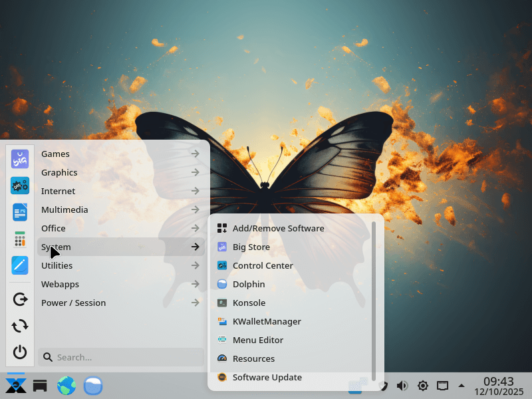
Task: Open the globe web browser in taskbar
Action: (x=66, y=386)
